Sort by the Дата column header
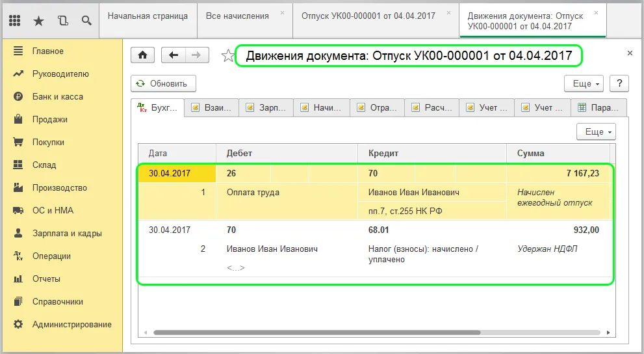This screenshot has height=354, width=644. 177,154
